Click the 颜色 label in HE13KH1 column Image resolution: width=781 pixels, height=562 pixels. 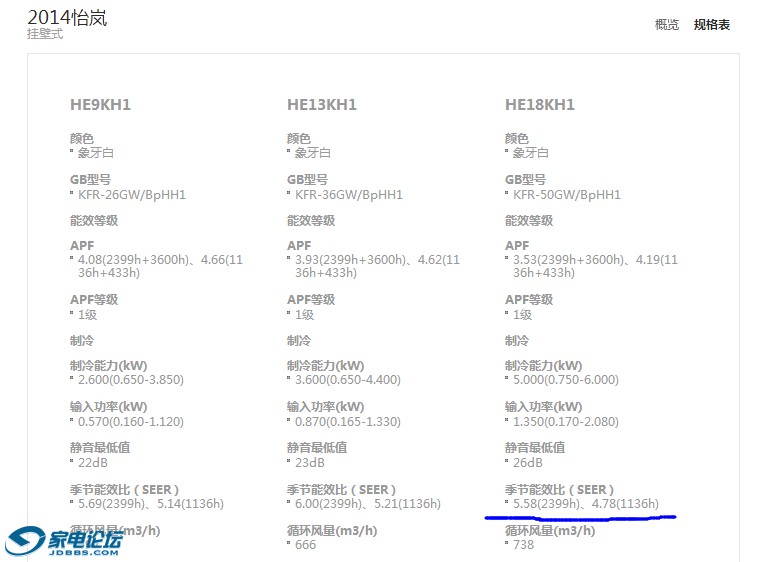[x=299, y=138]
